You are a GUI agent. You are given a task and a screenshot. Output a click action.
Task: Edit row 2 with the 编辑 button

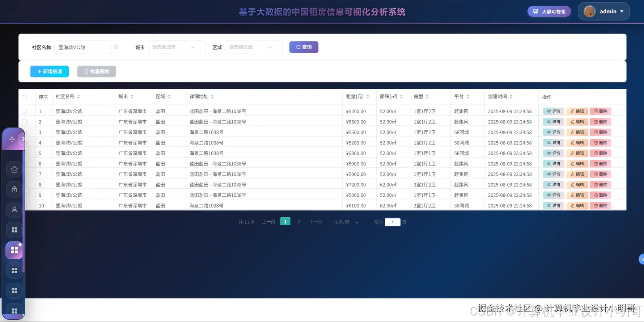[x=577, y=122]
